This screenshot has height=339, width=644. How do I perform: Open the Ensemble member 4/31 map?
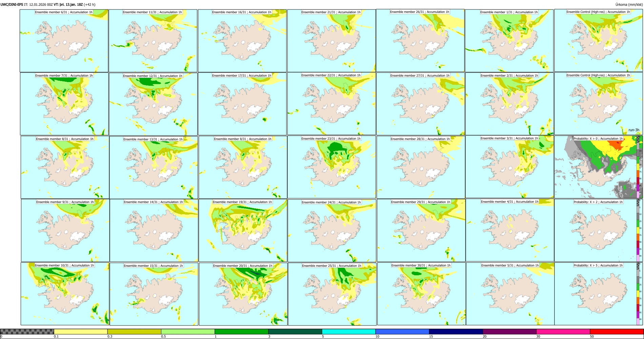pos(510,230)
